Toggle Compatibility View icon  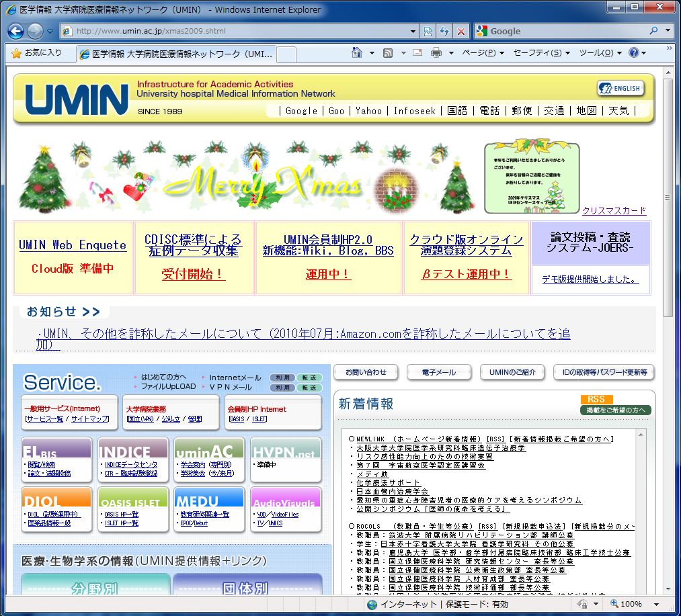tap(428, 32)
